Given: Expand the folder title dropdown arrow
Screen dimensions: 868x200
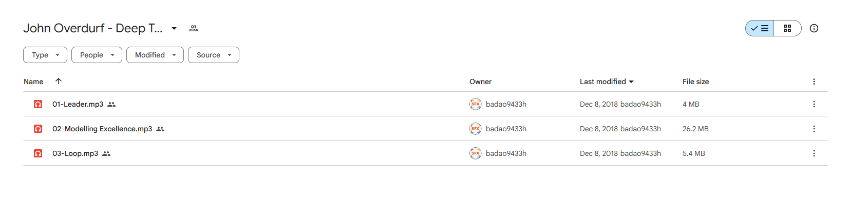Looking at the screenshot, I should tap(174, 28).
